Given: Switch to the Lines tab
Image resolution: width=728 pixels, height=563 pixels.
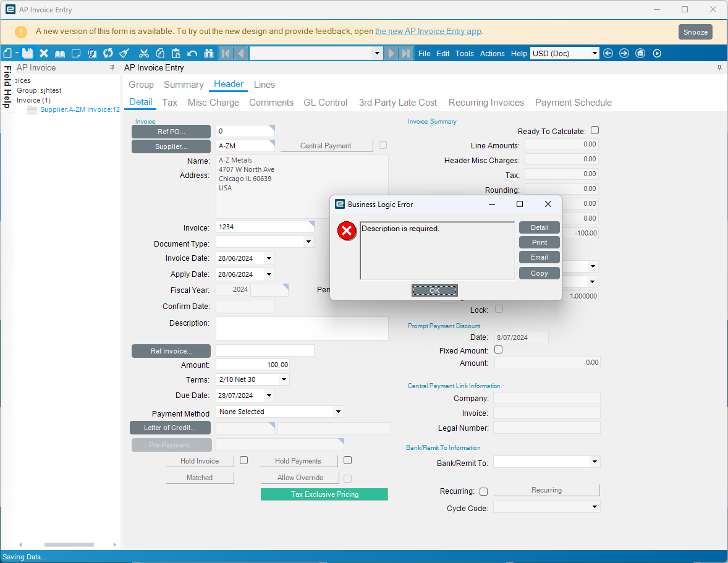Looking at the screenshot, I should click(x=265, y=85).
